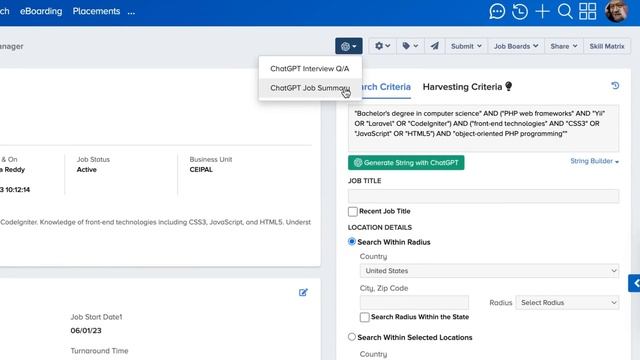The image size is (640, 360).
Task: Switch to the Search Criteria tab
Action: (x=385, y=87)
